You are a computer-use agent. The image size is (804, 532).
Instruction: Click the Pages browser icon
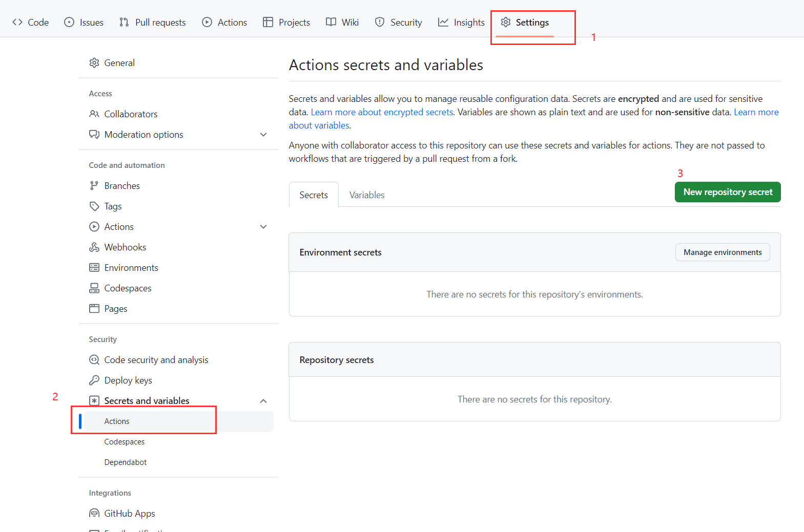point(94,308)
